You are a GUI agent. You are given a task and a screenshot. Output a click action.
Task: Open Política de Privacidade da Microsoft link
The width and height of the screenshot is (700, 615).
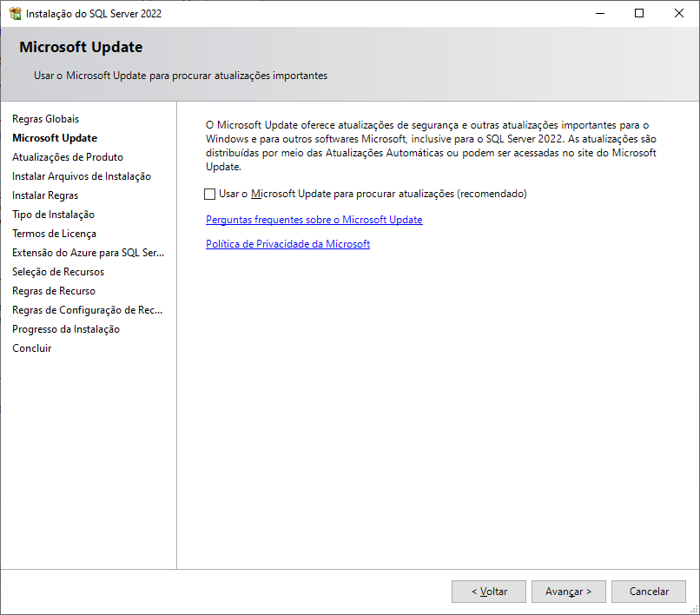click(287, 244)
